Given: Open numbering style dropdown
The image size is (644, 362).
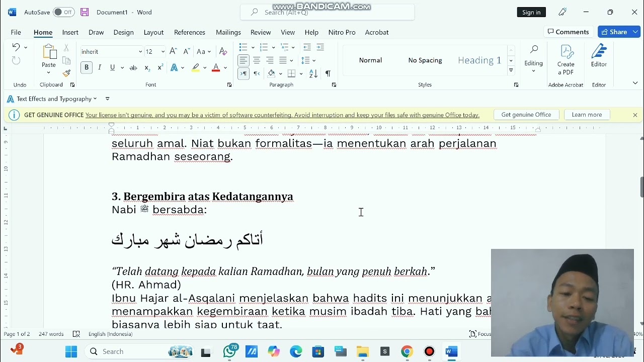Looking at the screenshot, I should [x=273, y=47].
